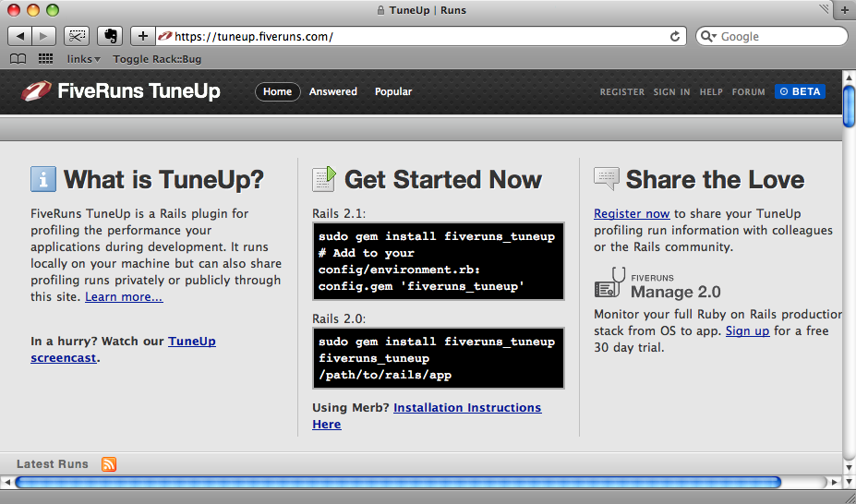The height and width of the screenshot is (504, 856).
Task: Open the Google search magnifier dropdown
Action: point(708,37)
